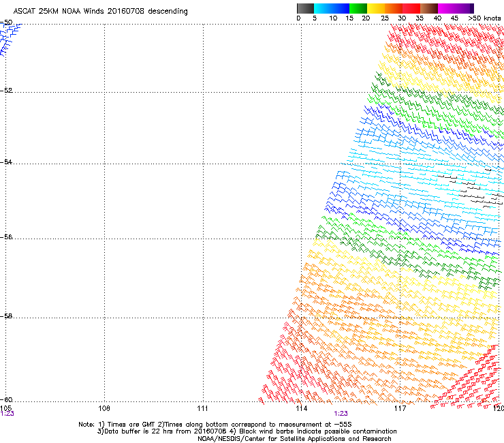Click the orange 25-30 knots legend color
Viewport: 504px width, 443px height.
tap(394, 8)
